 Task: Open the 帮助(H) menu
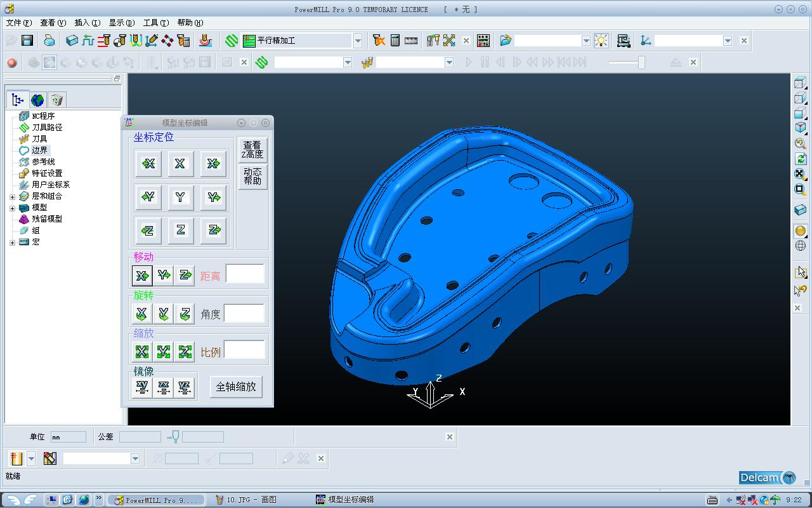[190, 23]
